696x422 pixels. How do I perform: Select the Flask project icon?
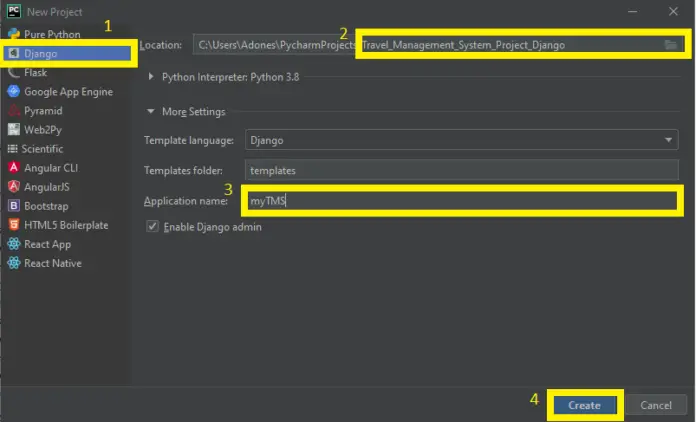[x=13, y=72]
